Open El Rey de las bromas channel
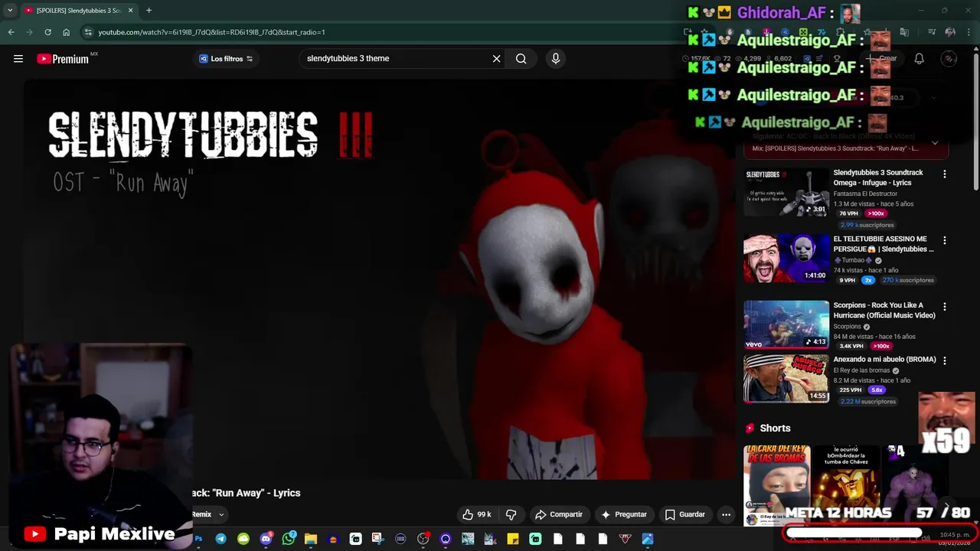Screen dimensions: 980x551 [x=861, y=370]
